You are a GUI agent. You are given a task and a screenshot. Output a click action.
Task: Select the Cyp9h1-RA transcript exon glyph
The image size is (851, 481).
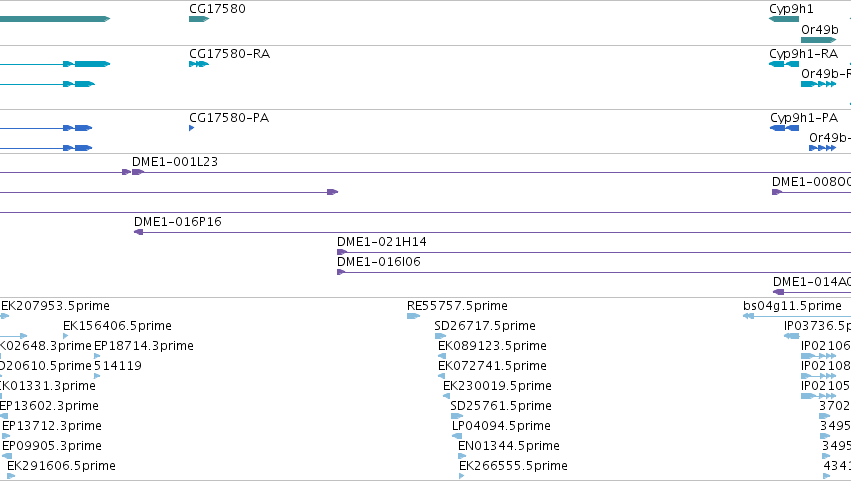784,64
